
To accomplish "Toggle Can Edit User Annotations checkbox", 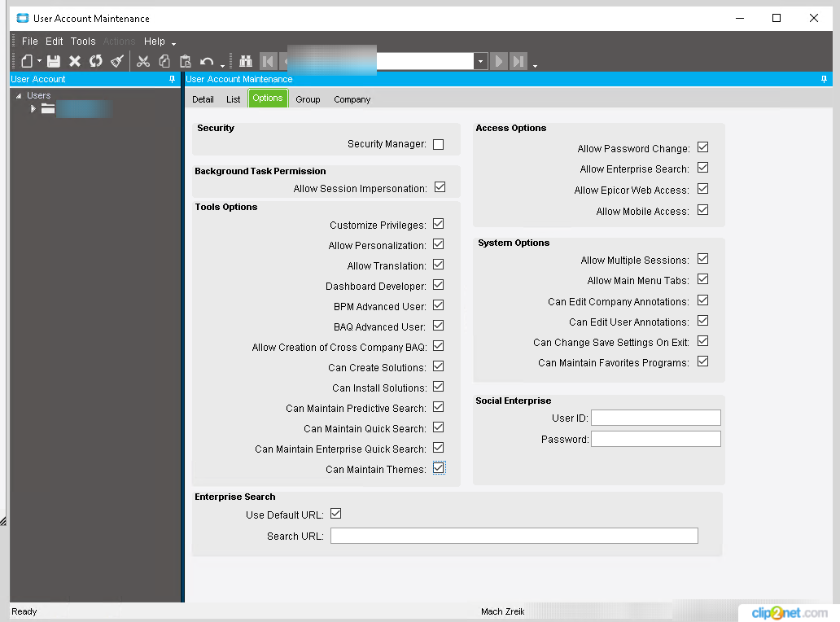I will tap(703, 321).
